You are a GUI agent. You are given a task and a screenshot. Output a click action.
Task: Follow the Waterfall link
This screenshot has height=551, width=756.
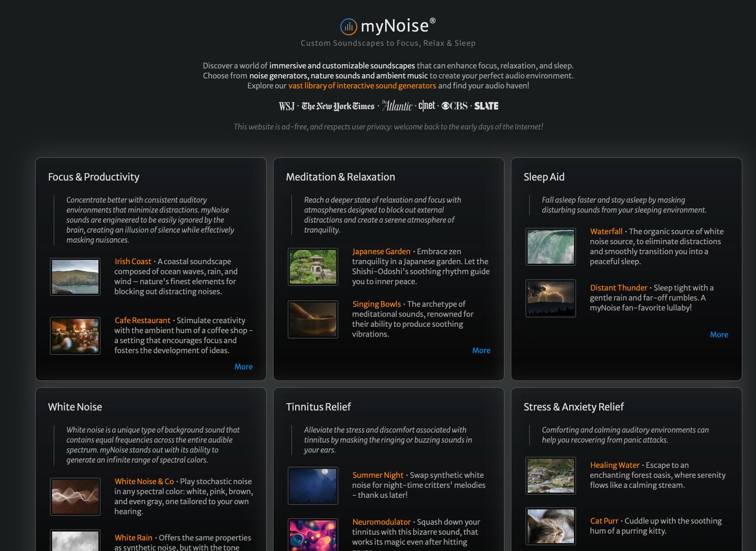point(606,232)
